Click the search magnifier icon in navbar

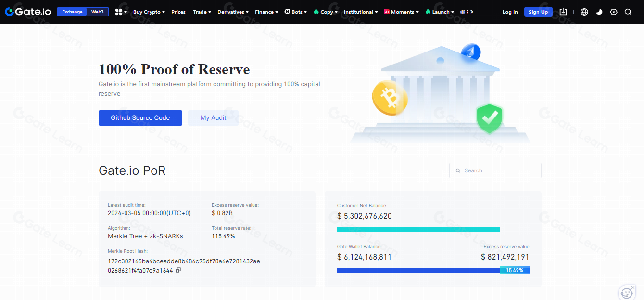(x=628, y=12)
